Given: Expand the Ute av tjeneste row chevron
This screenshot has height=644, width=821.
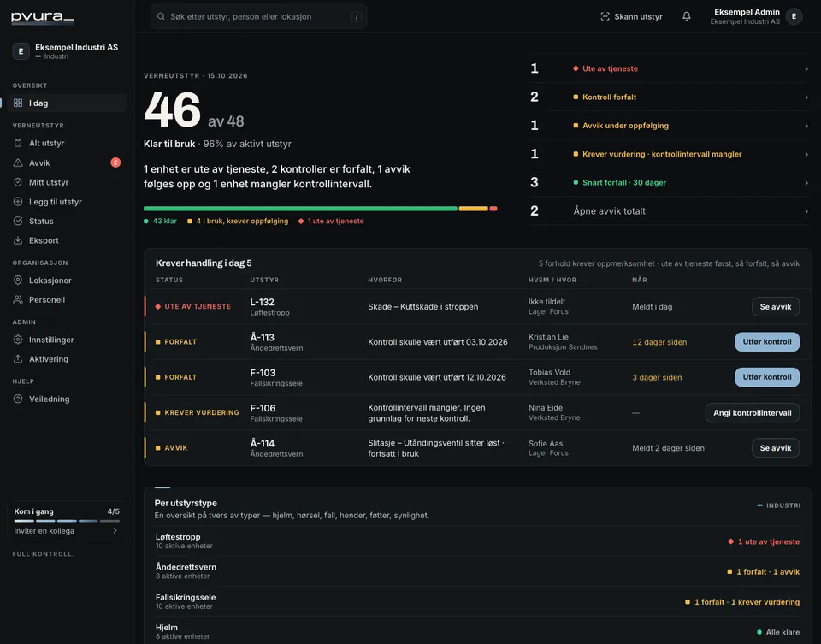Looking at the screenshot, I should pyautogui.click(x=806, y=68).
